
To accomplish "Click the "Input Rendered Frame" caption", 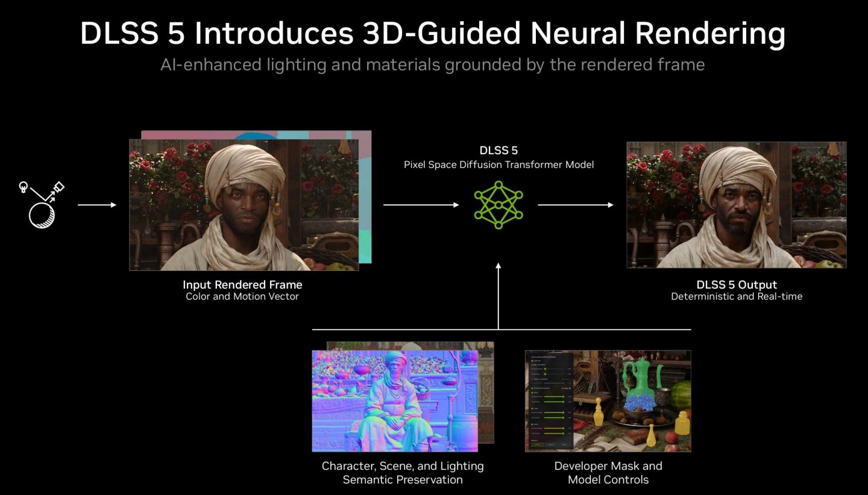I will [x=242, y=284].
